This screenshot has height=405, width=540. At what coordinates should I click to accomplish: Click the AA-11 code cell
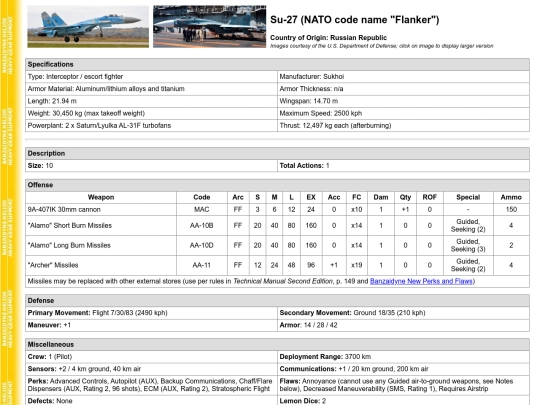click(202, 265)
